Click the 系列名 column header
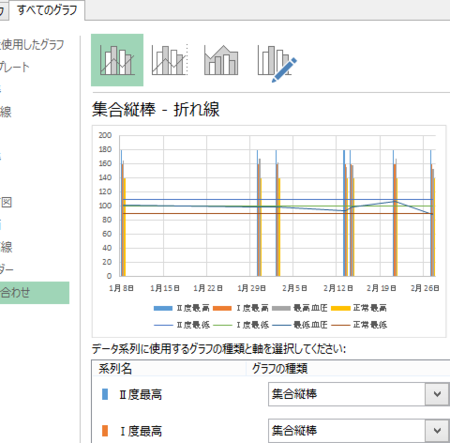 (x=115, y=369)
